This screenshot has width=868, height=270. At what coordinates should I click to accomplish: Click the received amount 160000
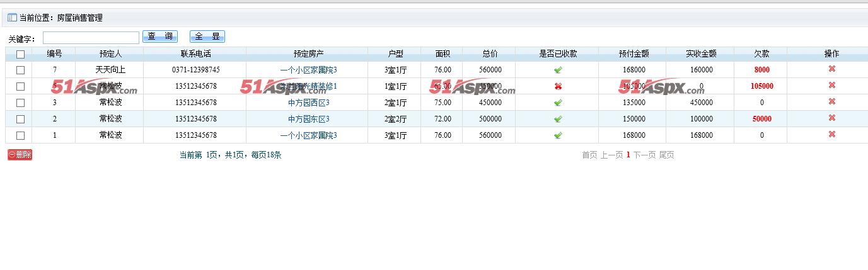point(701,70)
